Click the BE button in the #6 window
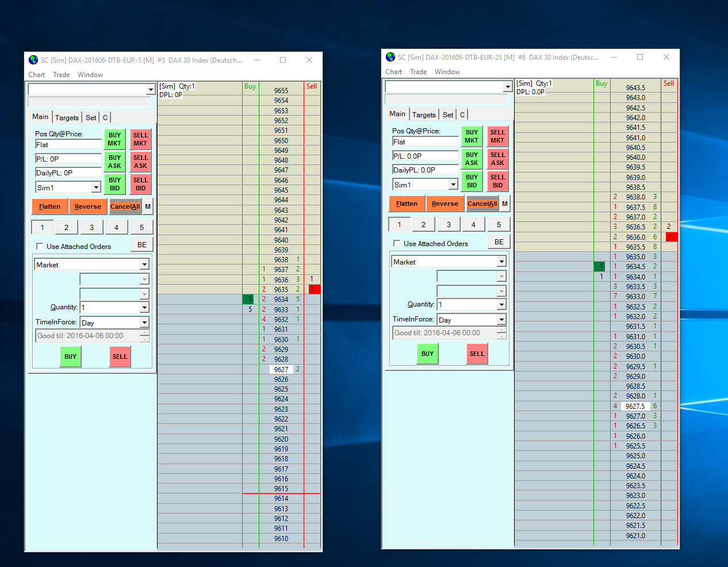 point(499,242)
